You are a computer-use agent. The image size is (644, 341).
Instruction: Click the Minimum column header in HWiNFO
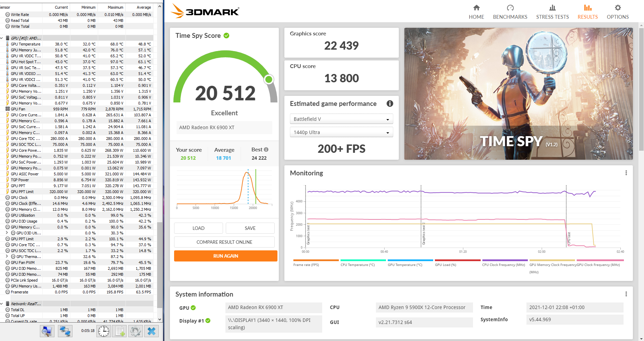84,7
